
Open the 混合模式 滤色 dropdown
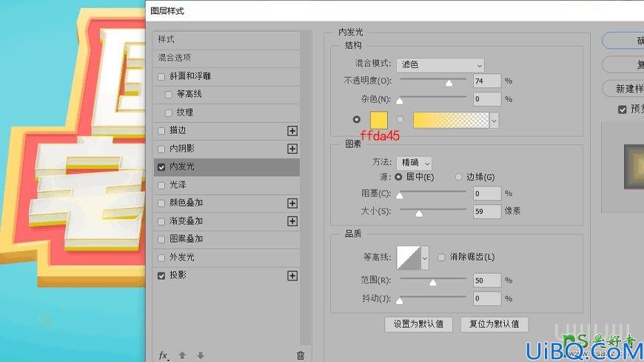click(x=440, y=65)
